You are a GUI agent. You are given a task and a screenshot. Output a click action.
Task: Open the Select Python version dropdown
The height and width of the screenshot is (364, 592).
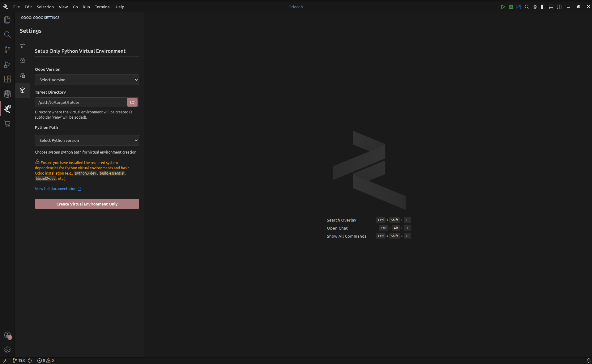[87, 140]
